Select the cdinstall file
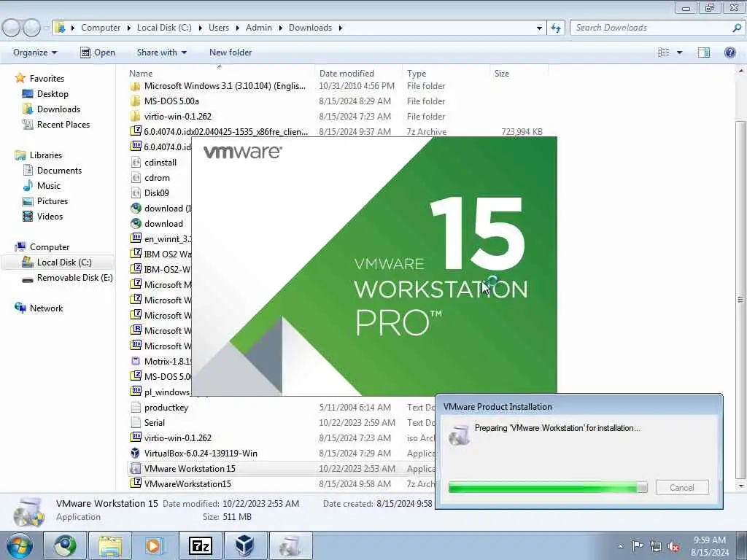 click(x=160, y=163)
